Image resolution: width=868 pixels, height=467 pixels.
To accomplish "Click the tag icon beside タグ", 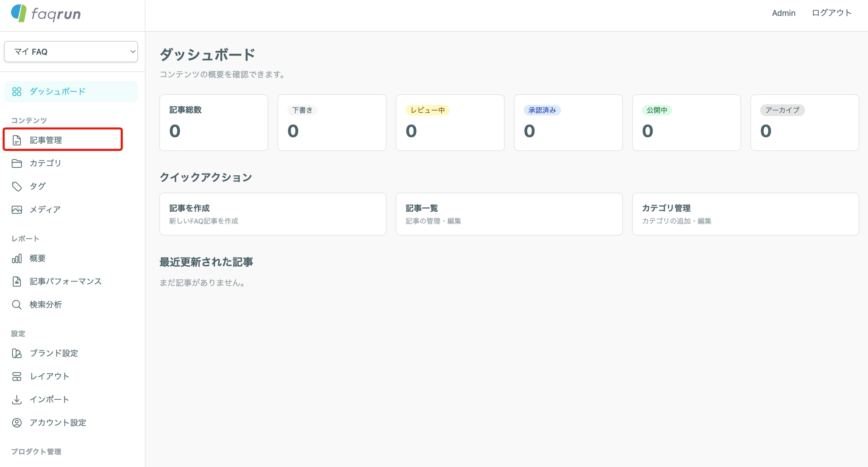I will [x=17, y=186].
